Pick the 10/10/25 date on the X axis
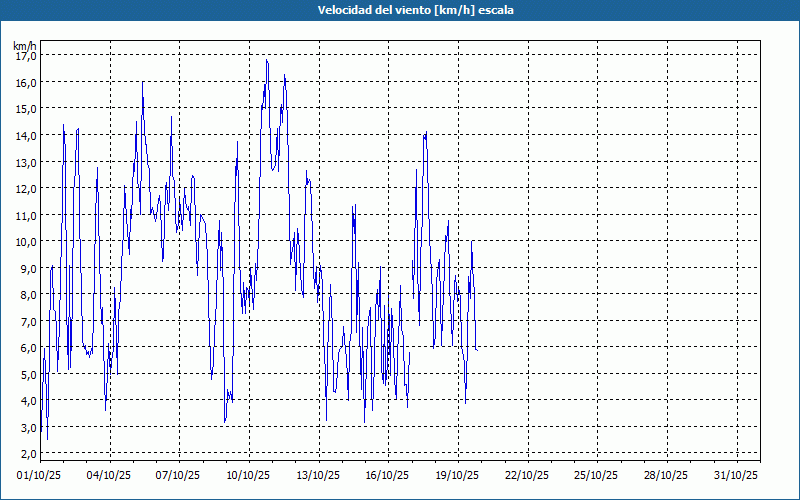The width and height of the screenshot is (800, 500). 249,475
